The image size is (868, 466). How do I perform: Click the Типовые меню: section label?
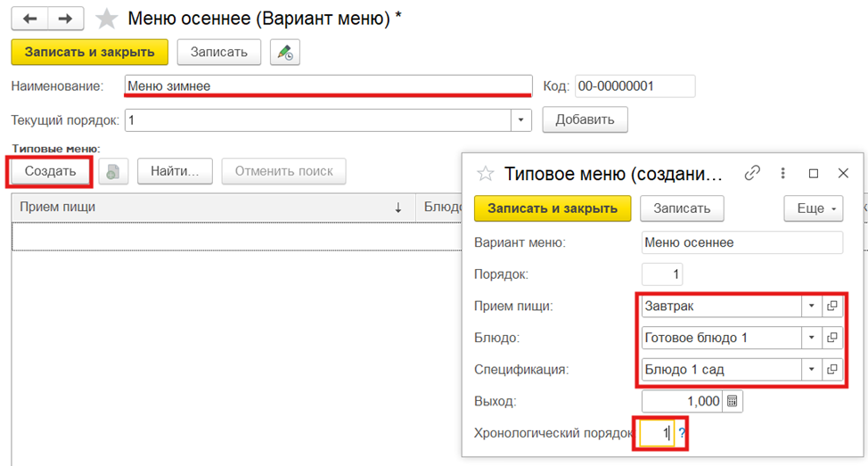(x=56, y=149)
